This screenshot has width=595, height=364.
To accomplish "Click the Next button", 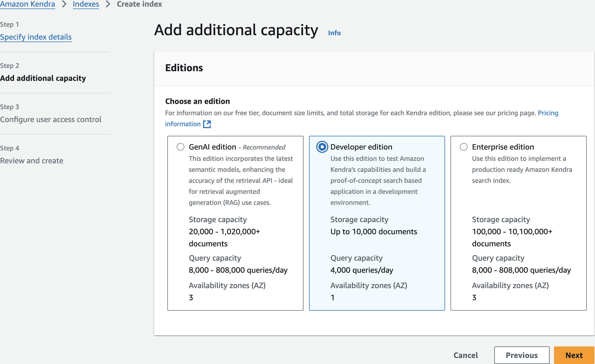I will pyautogui.click(x=574, y=355).
